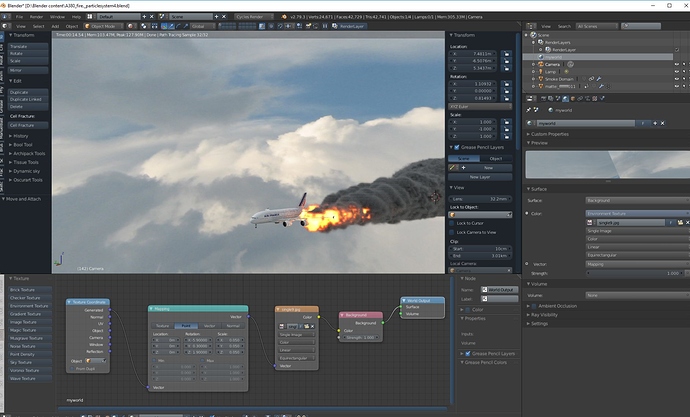Unlink myworld datablock with X icon
690x417 pixels.
coord(662,123)
